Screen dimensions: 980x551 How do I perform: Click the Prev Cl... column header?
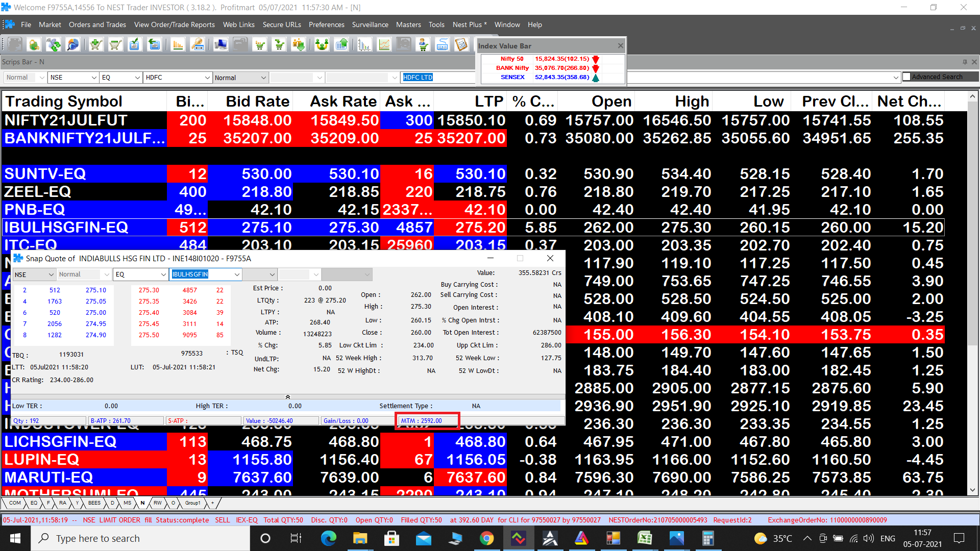tap(831, 101)
